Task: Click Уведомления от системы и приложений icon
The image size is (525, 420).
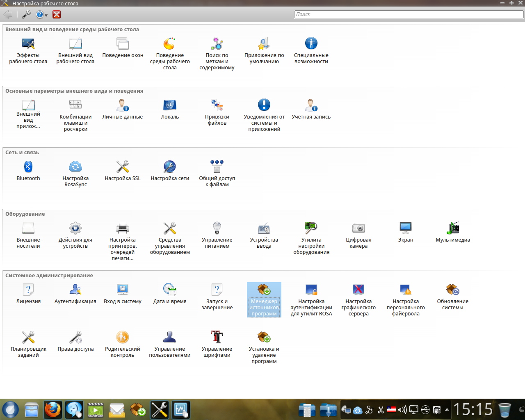Action: tap(264, 105)
